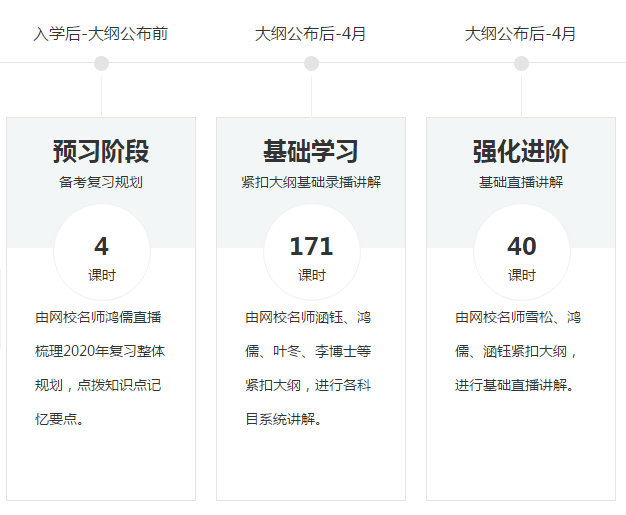Click the 紧扣大纲基础录播讲解 subtitle
The height and width of the screenshot is (515, 626).
311,183
